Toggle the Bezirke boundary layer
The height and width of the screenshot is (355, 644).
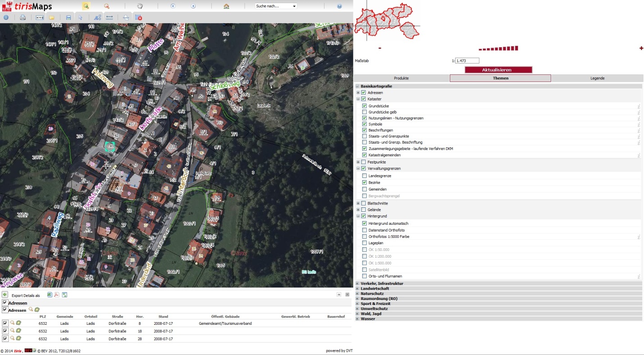[364, 182]
